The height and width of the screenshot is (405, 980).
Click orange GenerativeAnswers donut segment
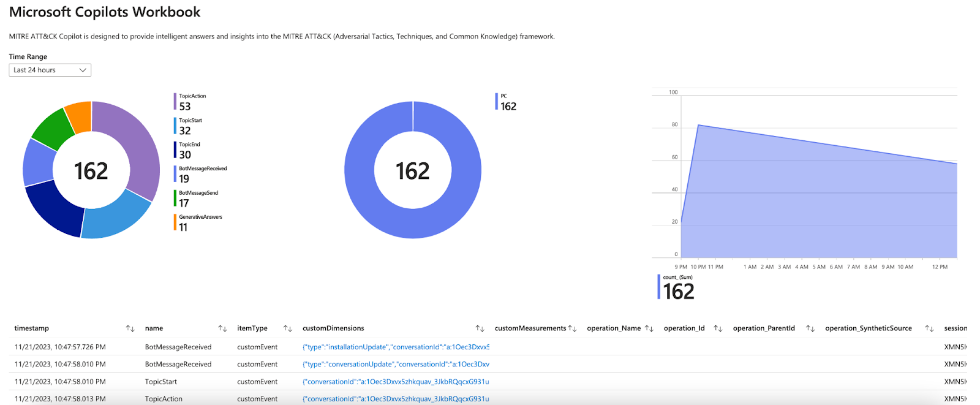(80, 116)
